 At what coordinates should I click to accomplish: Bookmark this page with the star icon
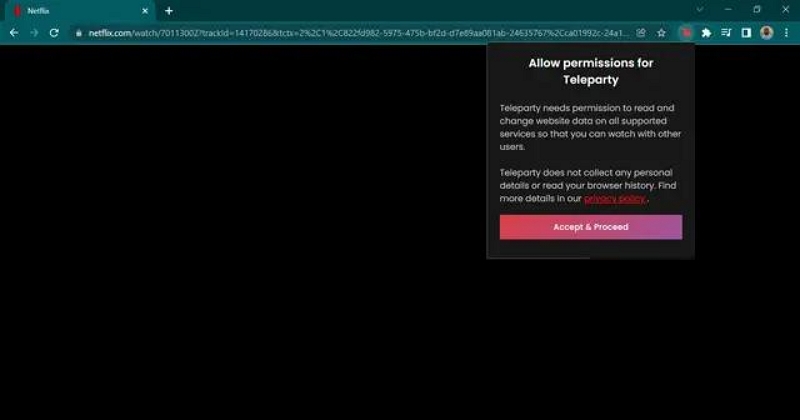661,33
